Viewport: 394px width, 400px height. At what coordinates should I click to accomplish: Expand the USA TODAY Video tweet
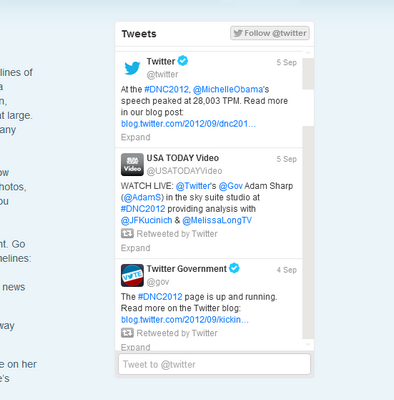(135, 248)
